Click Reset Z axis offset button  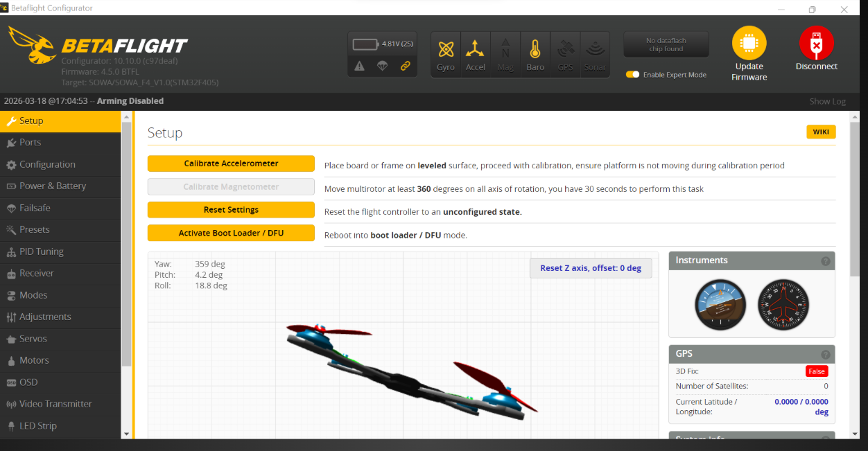[591, 268]
